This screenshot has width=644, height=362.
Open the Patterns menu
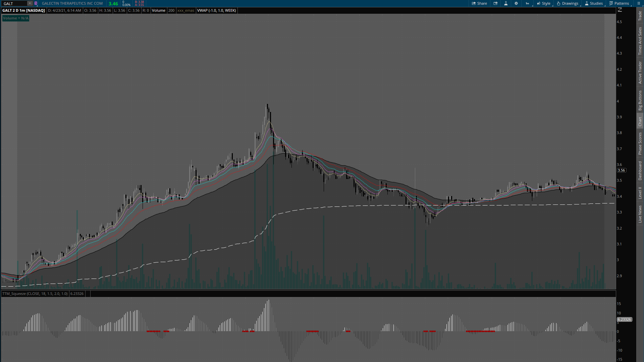coord(619,3)
